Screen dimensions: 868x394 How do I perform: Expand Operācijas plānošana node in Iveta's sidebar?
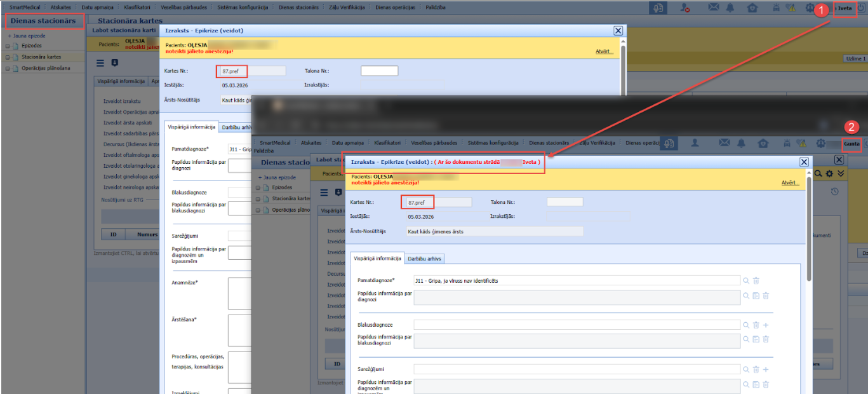8,68
